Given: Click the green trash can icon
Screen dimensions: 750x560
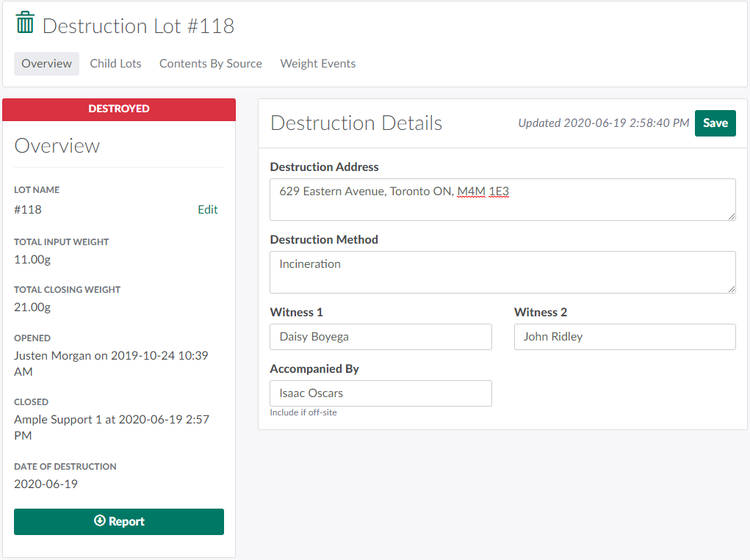Looking at the screenshot, I should [25, 23].
